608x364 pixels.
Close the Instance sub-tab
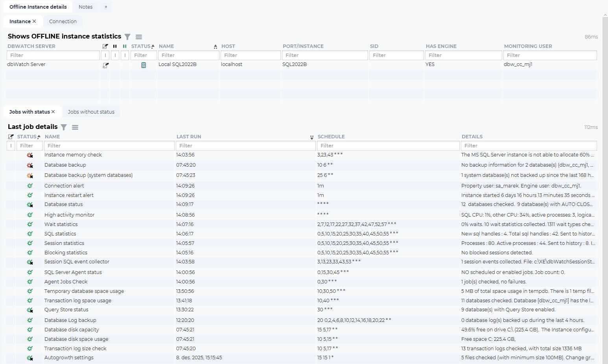[x=34, y=21]
